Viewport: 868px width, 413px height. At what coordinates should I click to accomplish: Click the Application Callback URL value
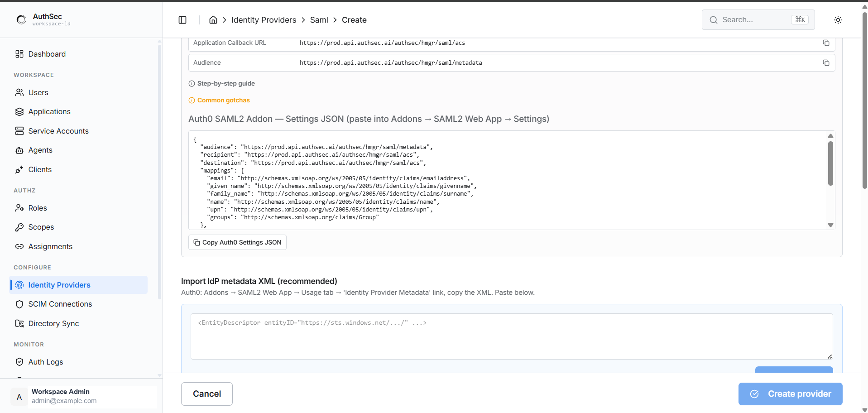382,43
